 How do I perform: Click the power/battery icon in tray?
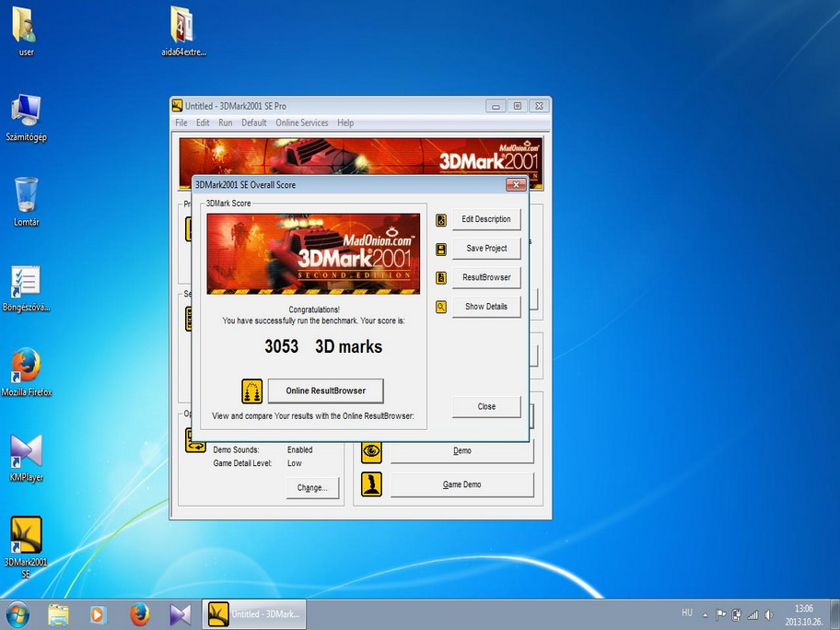pos(737,615)
